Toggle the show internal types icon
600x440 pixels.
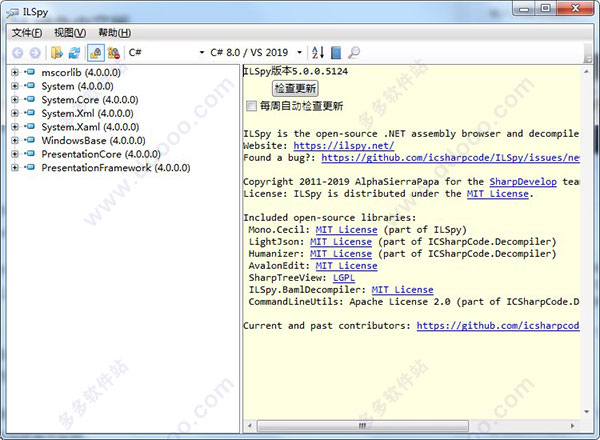[114, 52]
